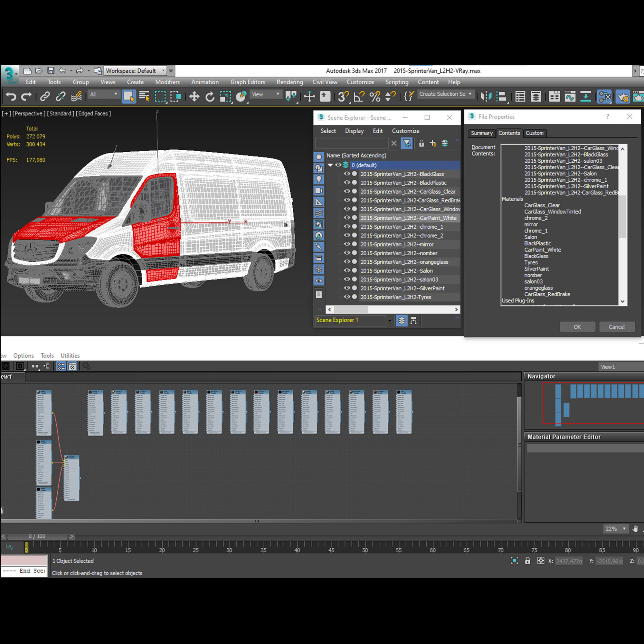Open the View reference coordinate dropdown
Viewport: 644px width, 644px height.
[x=266, y=94]
